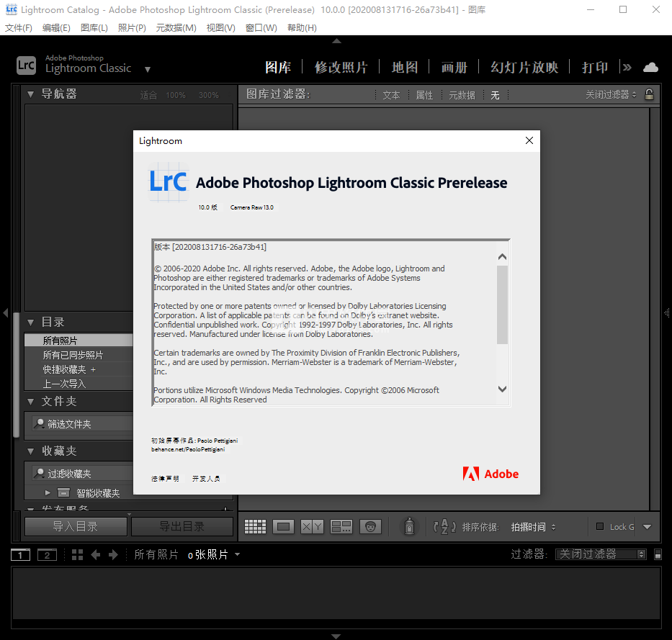The image size is (672, 640).
Task: Open second window display button 2
Action: 47,555
